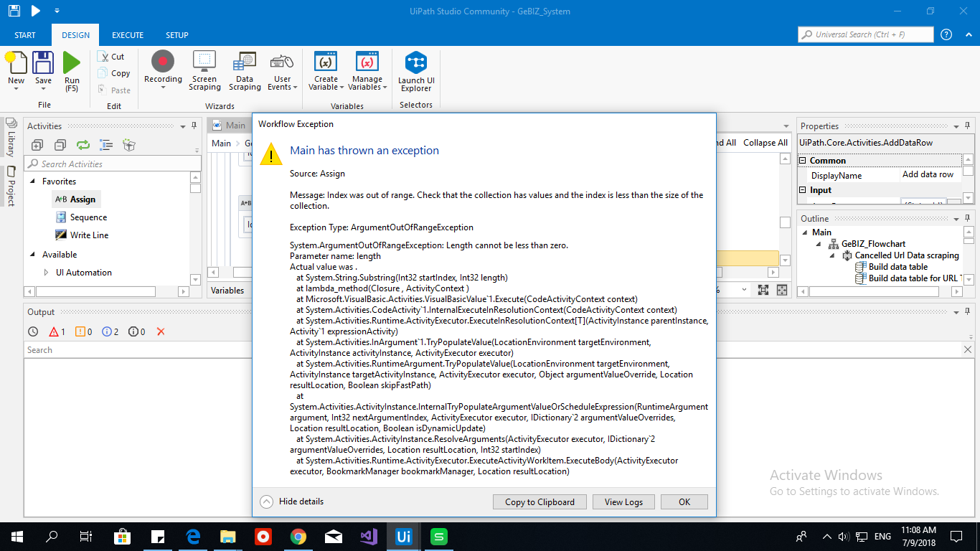Collapse the Common section in Properties

coord(801,160)
